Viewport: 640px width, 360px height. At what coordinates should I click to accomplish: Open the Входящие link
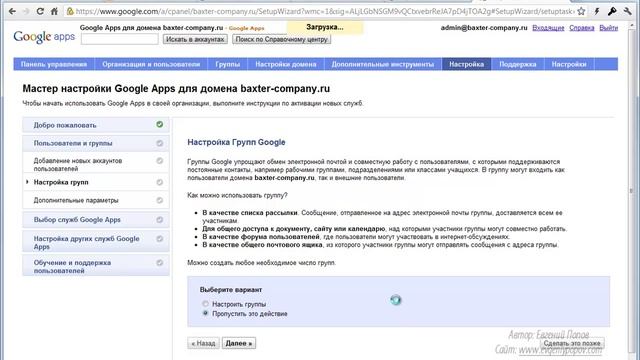(x=548, y=28)
